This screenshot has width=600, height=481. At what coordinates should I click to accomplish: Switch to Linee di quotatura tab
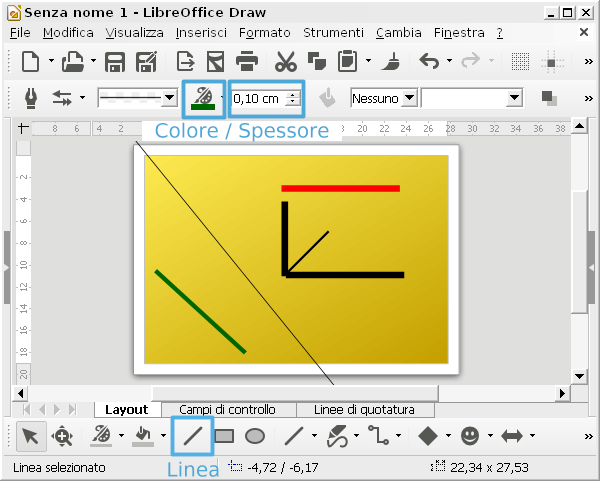(x=365, y=410)
